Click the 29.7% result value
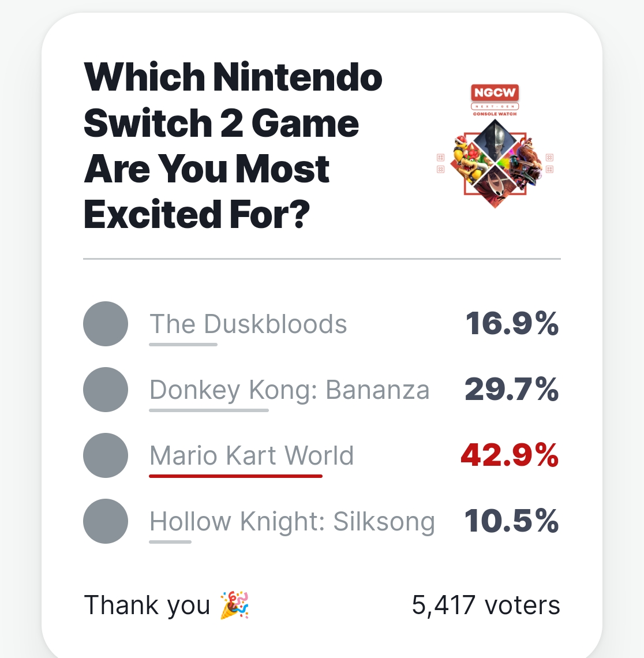Viewport: 644px width, 658px height. 511,390
